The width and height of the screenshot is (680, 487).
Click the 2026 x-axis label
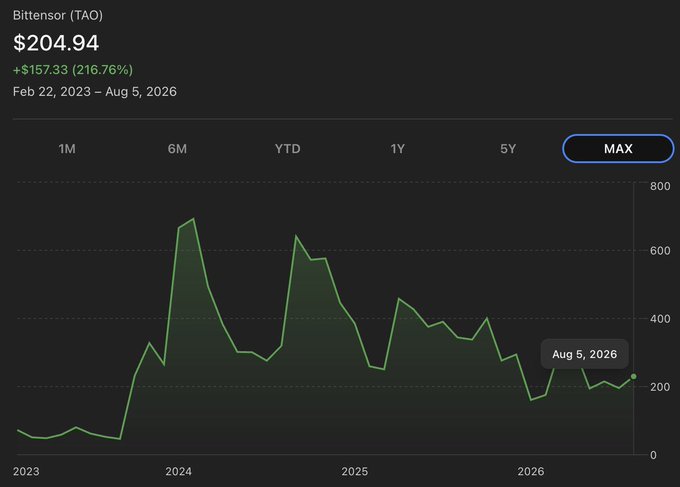[530, 471]
